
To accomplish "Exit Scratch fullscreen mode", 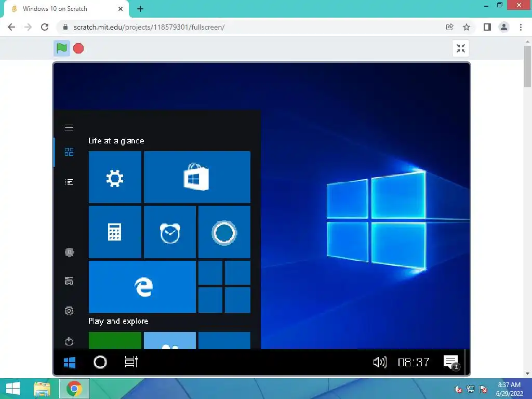I will coord(460,48).
